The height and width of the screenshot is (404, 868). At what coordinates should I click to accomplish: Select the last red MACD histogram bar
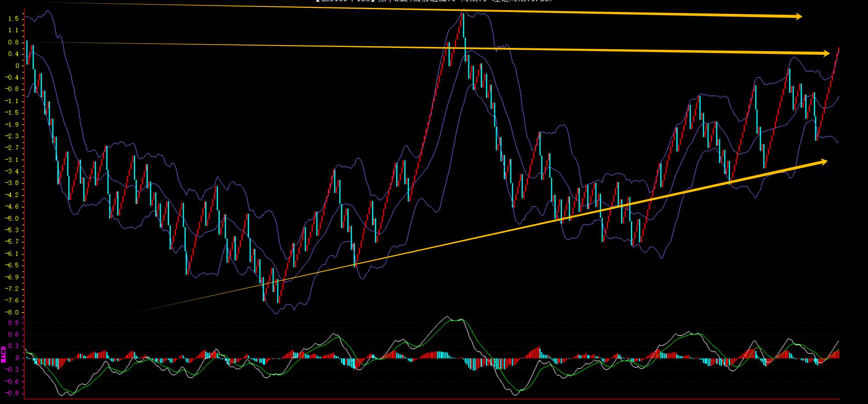[838, 353]
